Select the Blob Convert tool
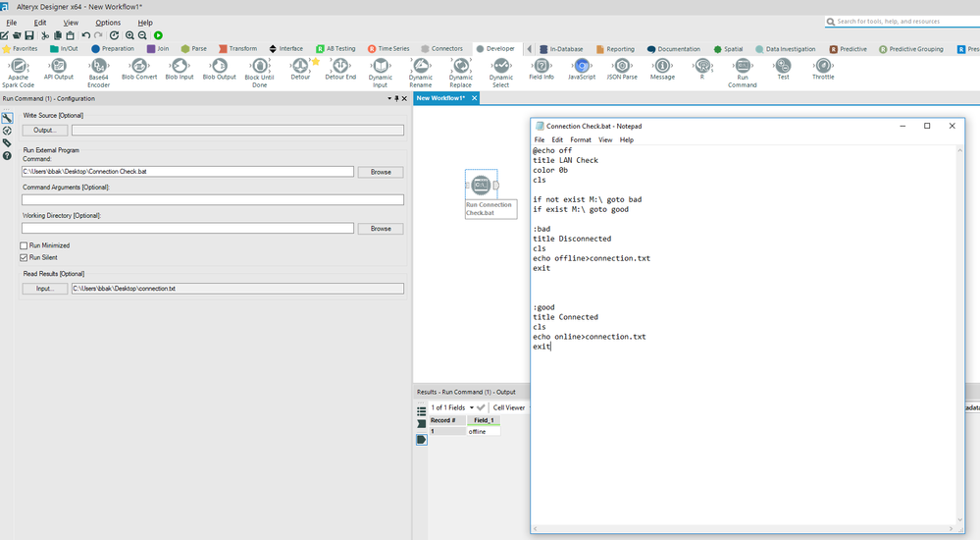The width and height of the screenshot is (980, 540). 139,70
